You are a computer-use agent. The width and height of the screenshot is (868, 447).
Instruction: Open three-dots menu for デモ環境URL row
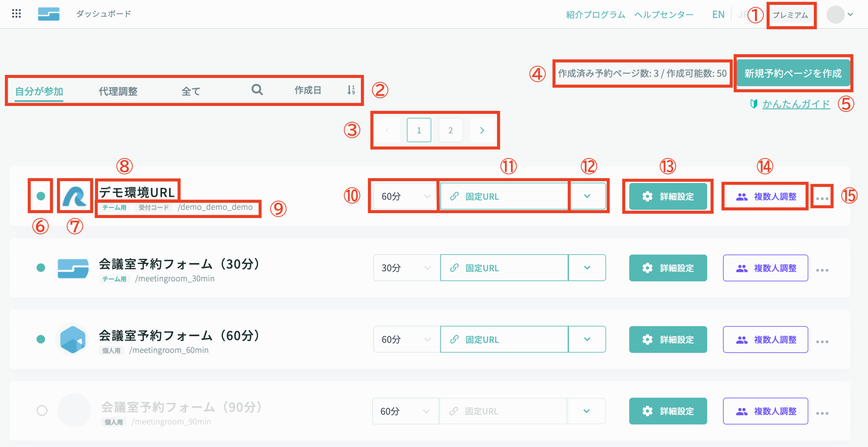point(822,198)
